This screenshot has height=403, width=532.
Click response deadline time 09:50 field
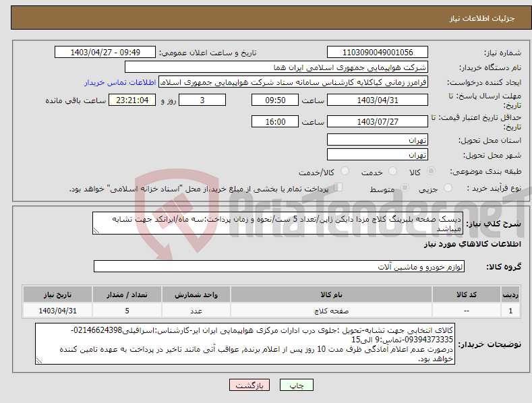click(x=275, y=100)
